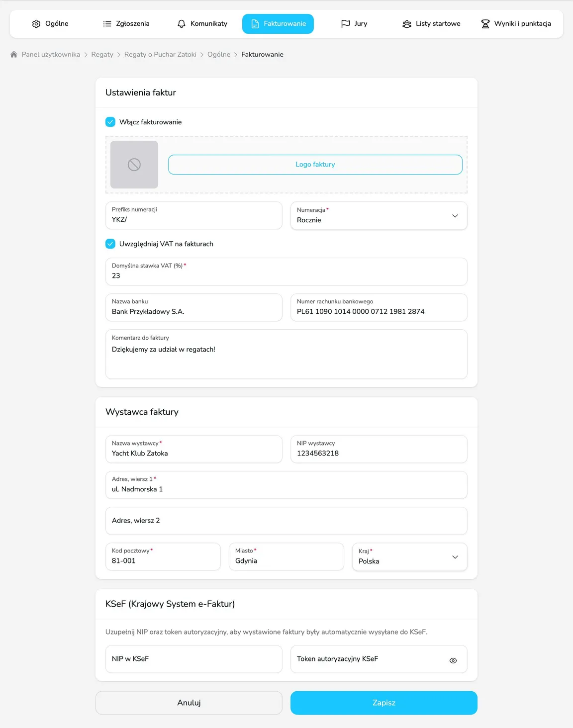Open the Kraj dropdown
This screenshot has height=728, width=573.
pos(410,557)
